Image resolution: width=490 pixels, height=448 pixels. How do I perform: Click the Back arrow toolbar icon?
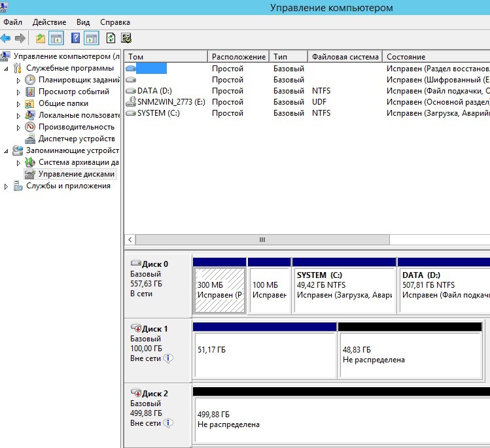[5, 39]
